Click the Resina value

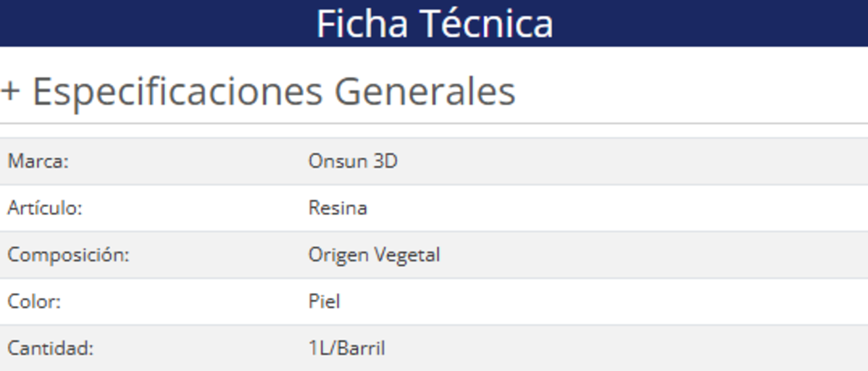click(x=338, y=208)
